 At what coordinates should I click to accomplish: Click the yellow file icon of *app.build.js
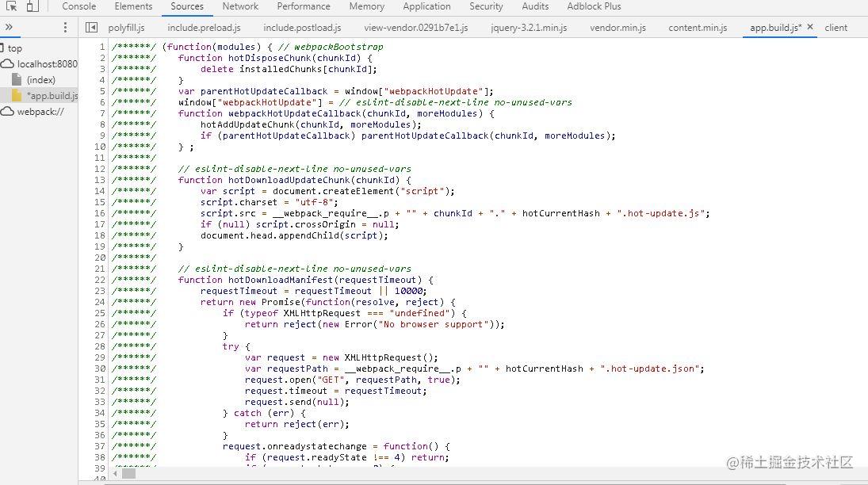[17, 96]
